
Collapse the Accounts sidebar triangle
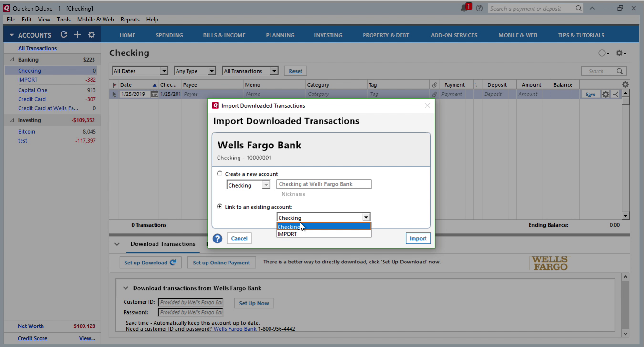click(11, 35)
